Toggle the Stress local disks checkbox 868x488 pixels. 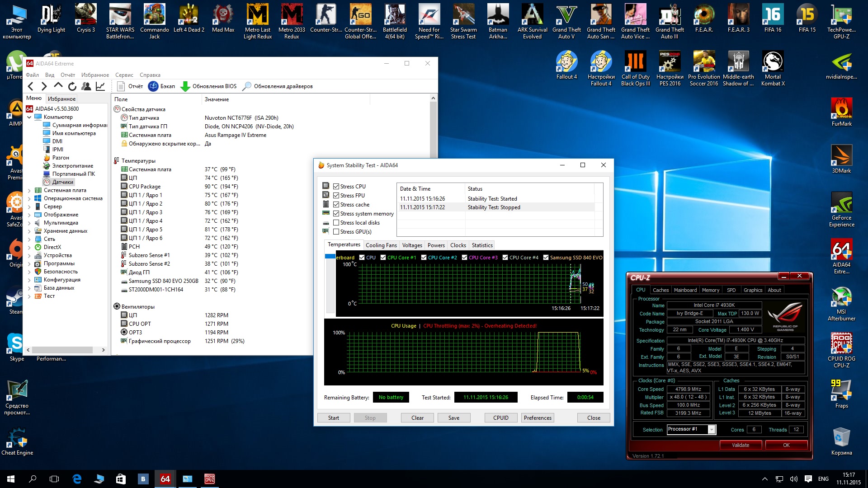[336, 223]
